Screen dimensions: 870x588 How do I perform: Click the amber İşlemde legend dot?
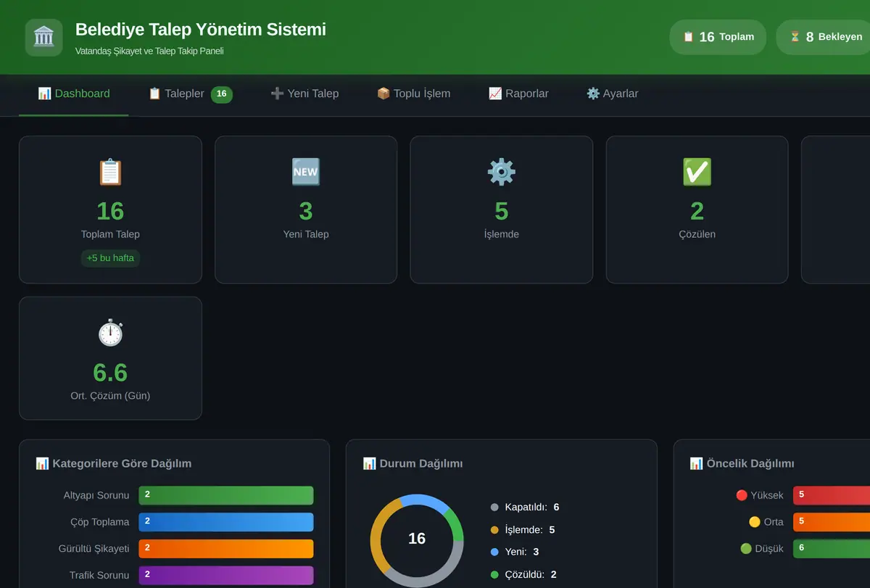[494, 530]
